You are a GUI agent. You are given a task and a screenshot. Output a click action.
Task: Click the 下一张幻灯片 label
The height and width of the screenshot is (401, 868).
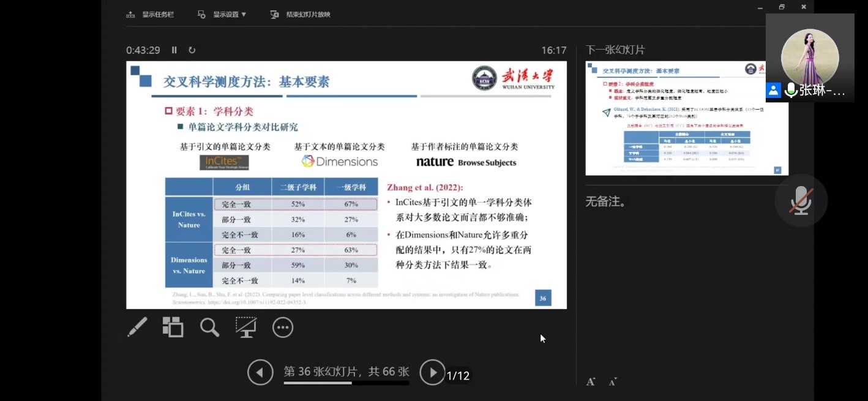pyautogui.click(x=615, y=50)
